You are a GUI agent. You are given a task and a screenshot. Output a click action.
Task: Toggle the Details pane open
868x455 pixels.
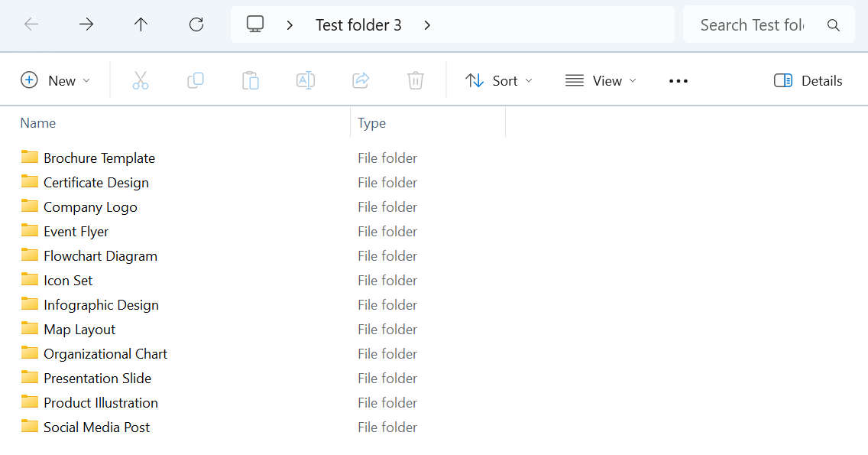coord(808,80)
